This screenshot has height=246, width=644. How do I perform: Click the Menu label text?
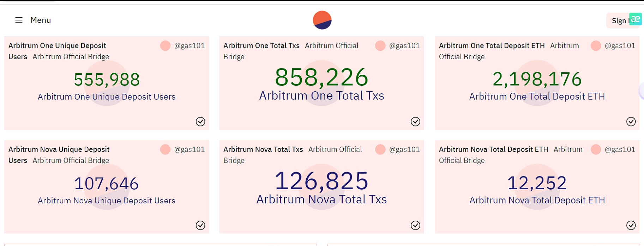(x=41, y=20)
